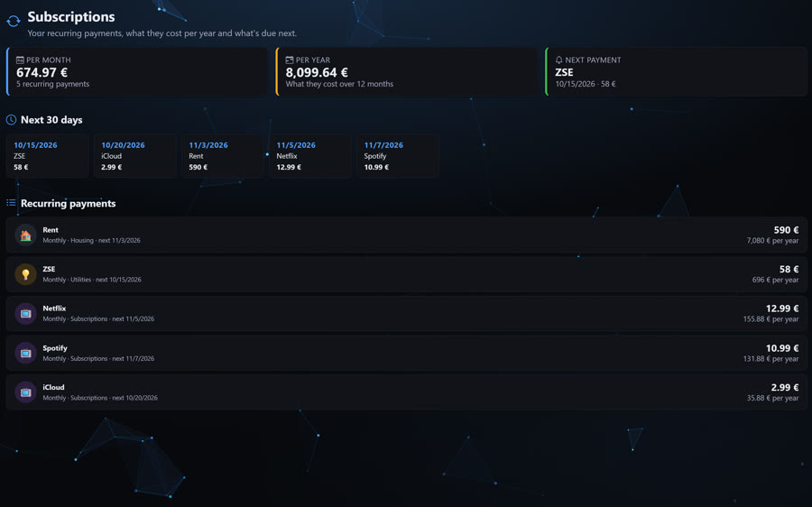The width and height of the screenshot is (812, 507).
Task: Click '35.88 € per year' in iCloud row
Action: click(772, 398)
